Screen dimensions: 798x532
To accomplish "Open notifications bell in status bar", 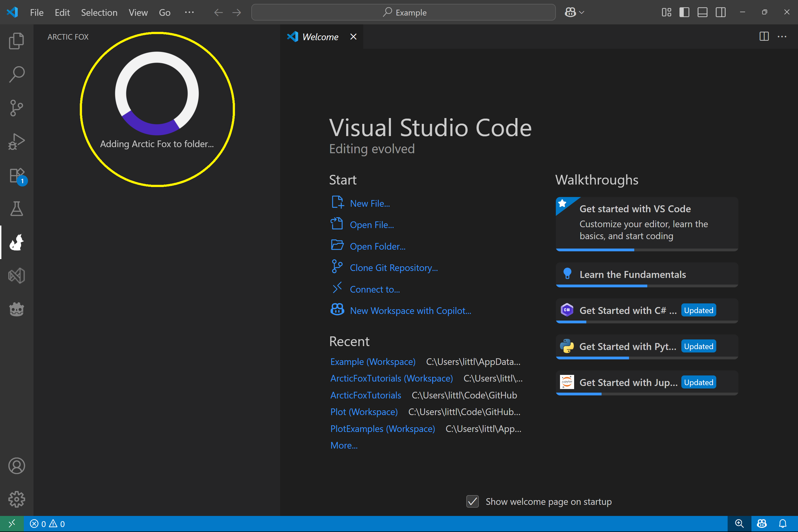I will (782, 524).
